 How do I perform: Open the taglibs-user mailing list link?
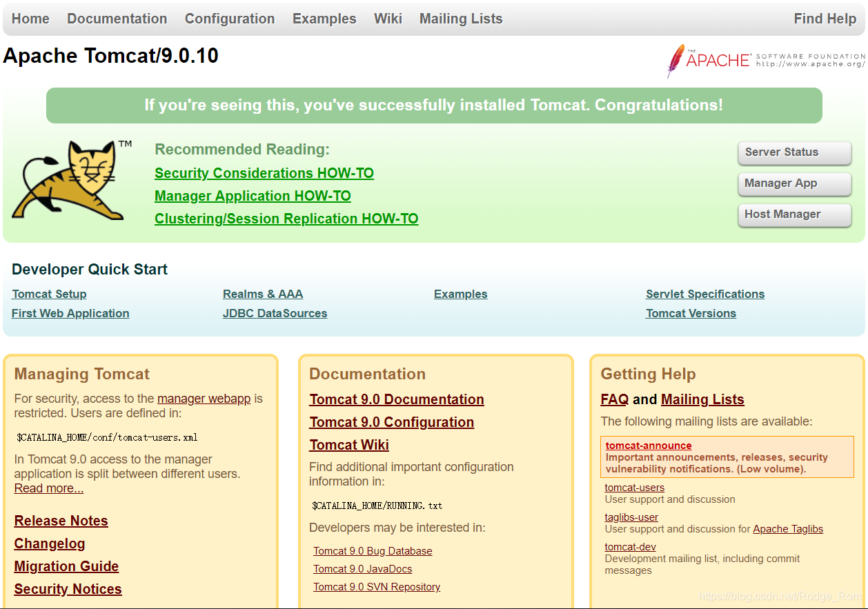pos(631,517)
